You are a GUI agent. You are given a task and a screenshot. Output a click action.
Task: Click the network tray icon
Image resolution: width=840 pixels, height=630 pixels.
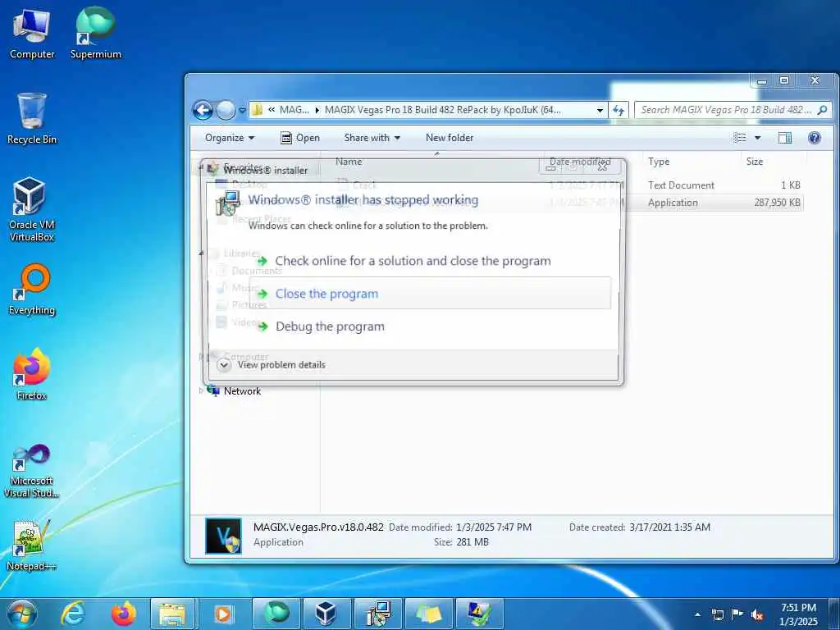pyautogui.click(x=717, y=614)
